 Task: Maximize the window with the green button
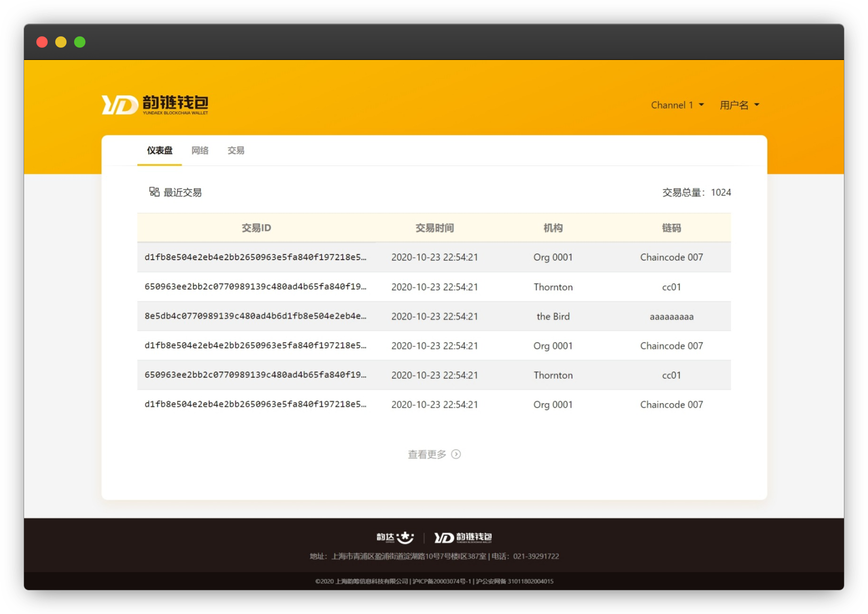click(80, 42)
